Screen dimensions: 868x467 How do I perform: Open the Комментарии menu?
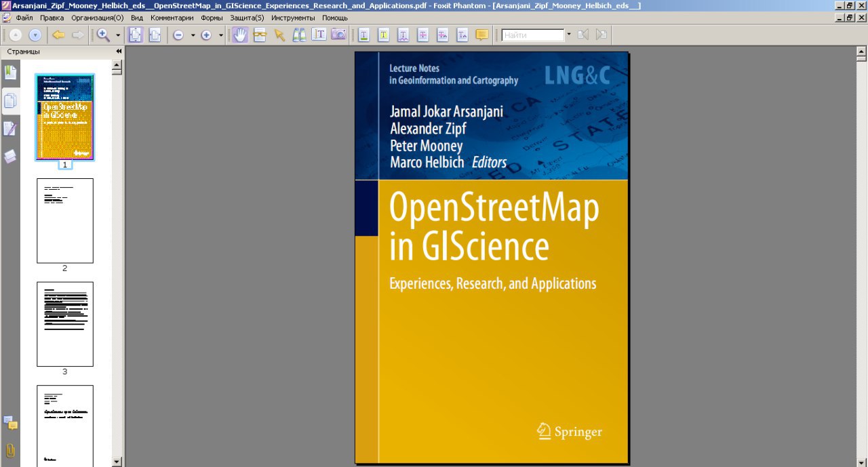pos(172,18)
